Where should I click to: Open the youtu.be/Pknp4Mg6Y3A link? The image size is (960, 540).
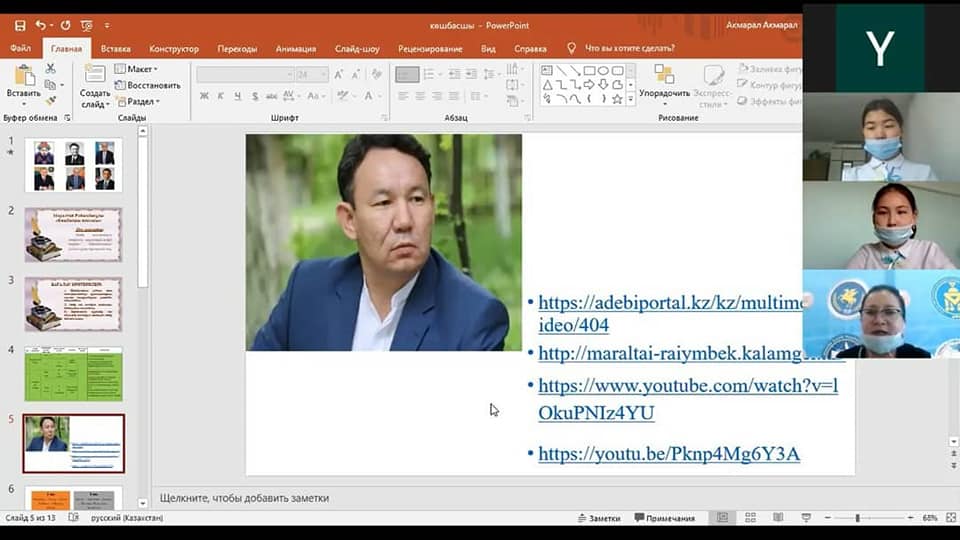tap(668, 454)
